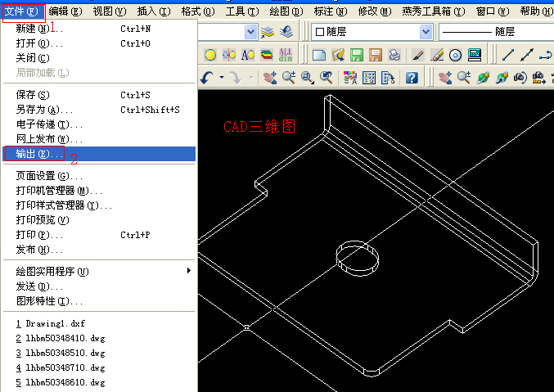Open the 工具 menu
This screenshot has width=554, height=392.
pos(242,11)
